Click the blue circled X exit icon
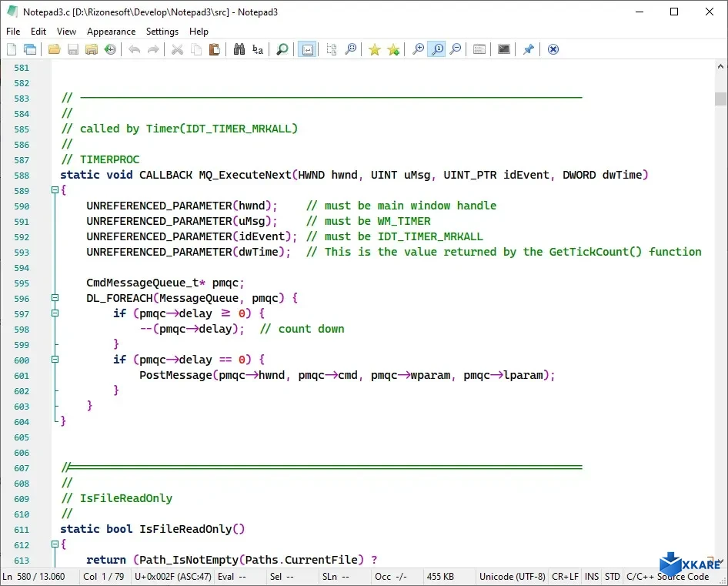Image resolution: width=728 pixels, height=586 pixels. coord(553,49)
